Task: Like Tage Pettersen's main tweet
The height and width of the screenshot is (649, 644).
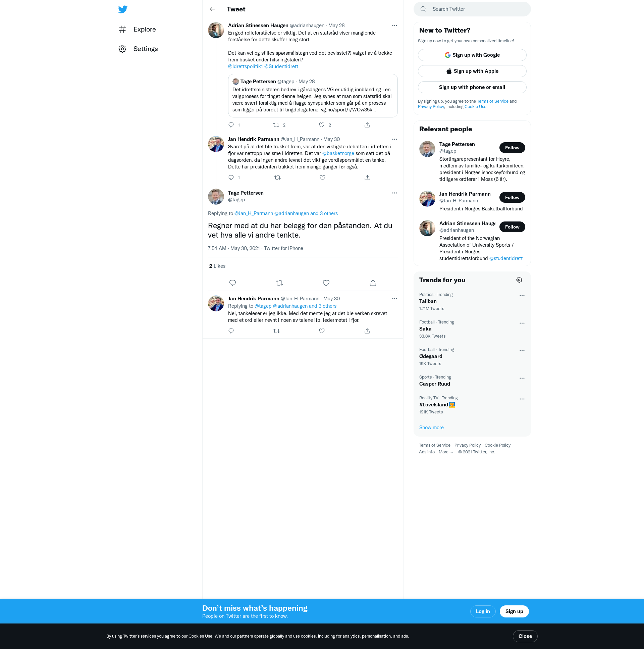Action: tap(326, 283)
